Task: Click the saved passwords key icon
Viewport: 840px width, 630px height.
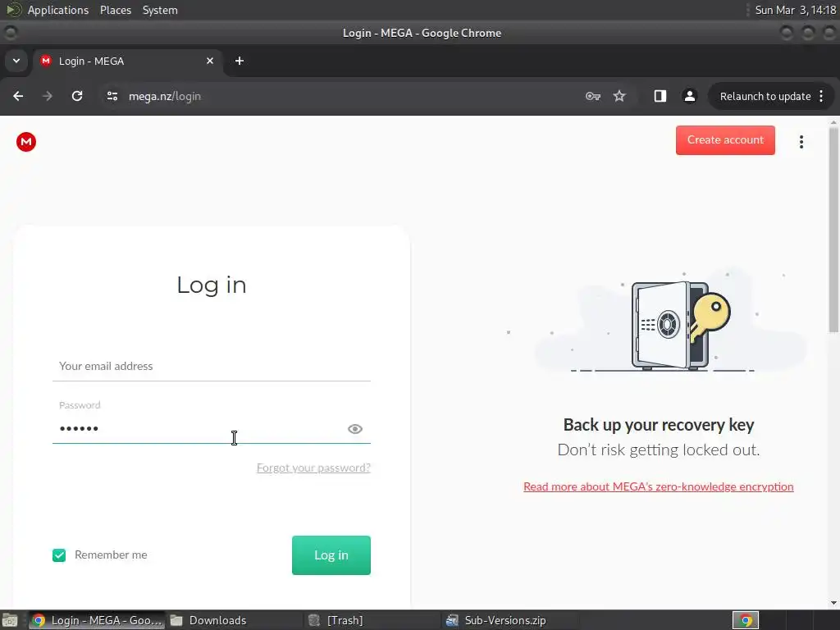Action: pos(592,96)
